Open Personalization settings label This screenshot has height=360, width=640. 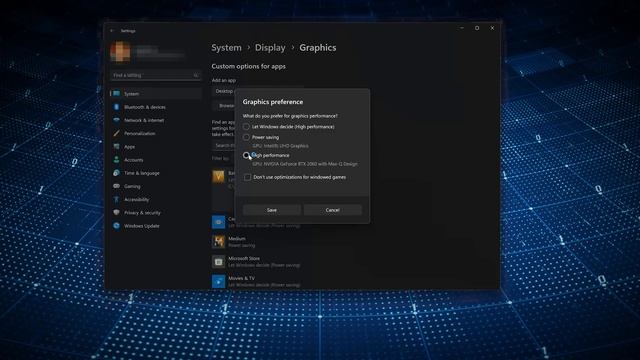pyautogui.click(x=140, y=133)
